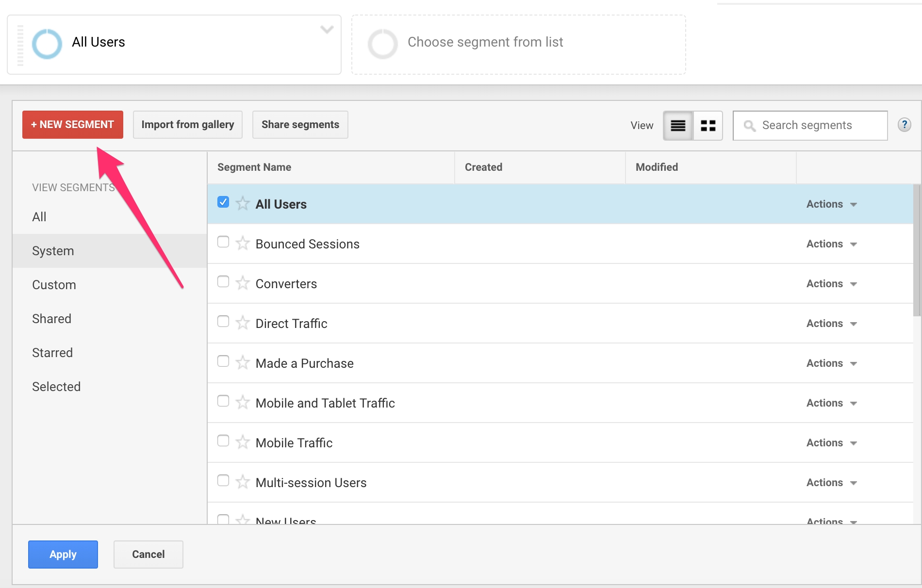The width and height of the screenshot is (922, 588).
Task: Click the search magnifier icon
Action: pos(749,125)
